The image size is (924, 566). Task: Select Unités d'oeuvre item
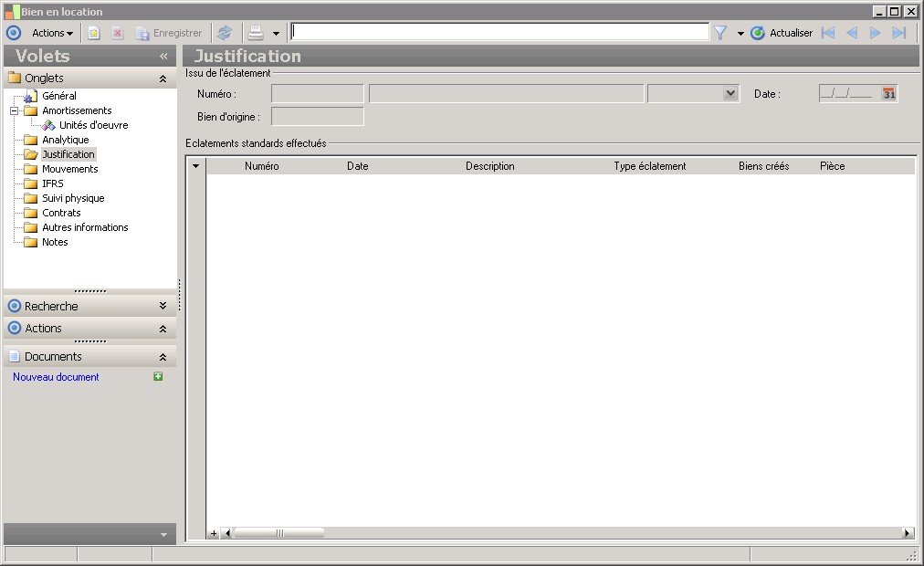click(x=93, y=125)
